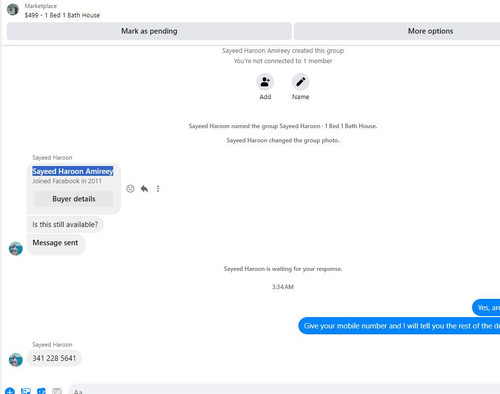Select the phone number 341 228 5641

pyautogui.click(x=54, y=358)
